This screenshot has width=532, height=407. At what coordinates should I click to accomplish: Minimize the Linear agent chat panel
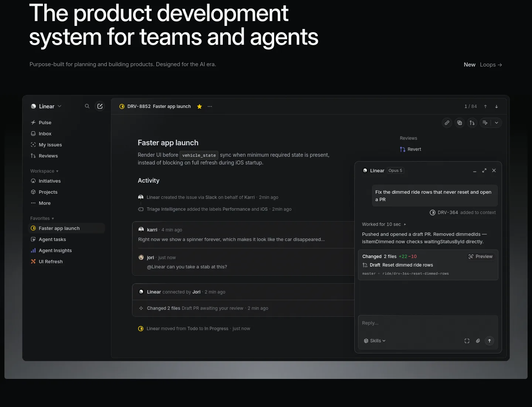tap(475, 171)
